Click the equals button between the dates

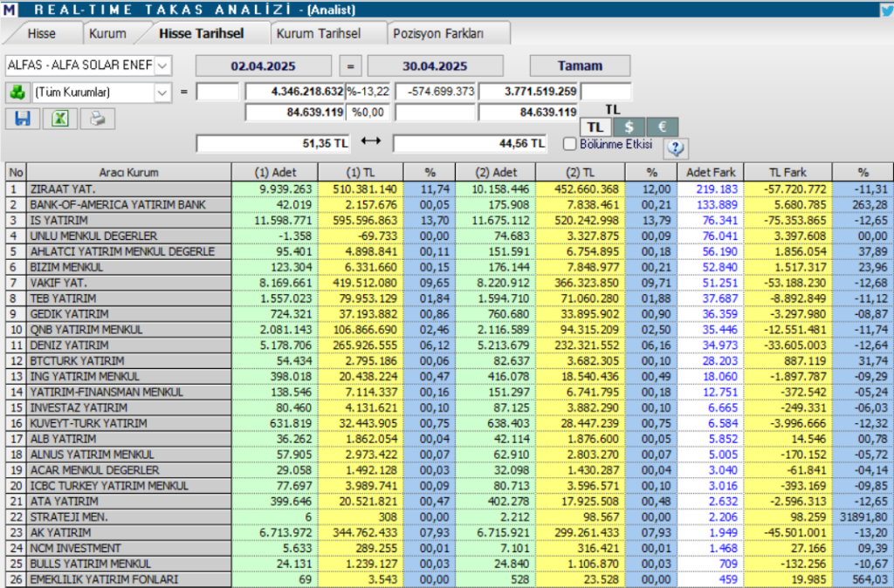click(350, 65)
